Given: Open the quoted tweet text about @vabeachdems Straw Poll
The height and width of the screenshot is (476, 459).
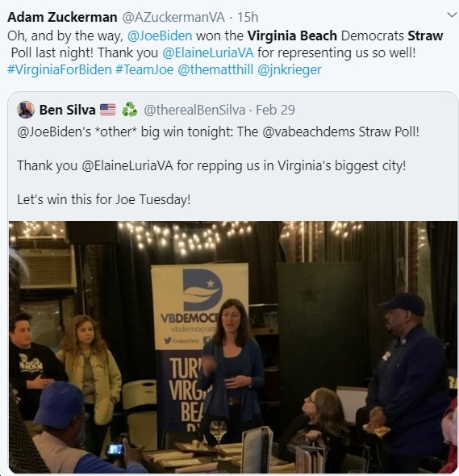Looking at the screenshot, I should tap(218, 132).
